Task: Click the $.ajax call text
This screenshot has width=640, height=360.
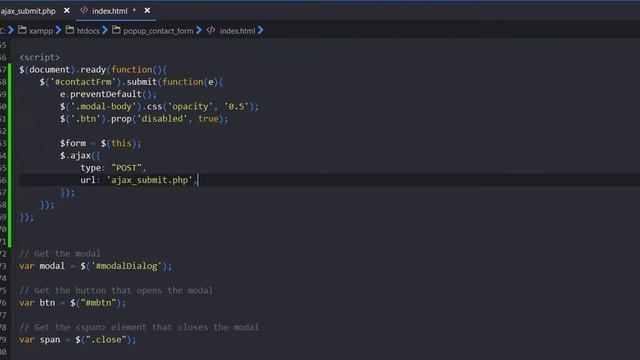Action: (76, 156)
